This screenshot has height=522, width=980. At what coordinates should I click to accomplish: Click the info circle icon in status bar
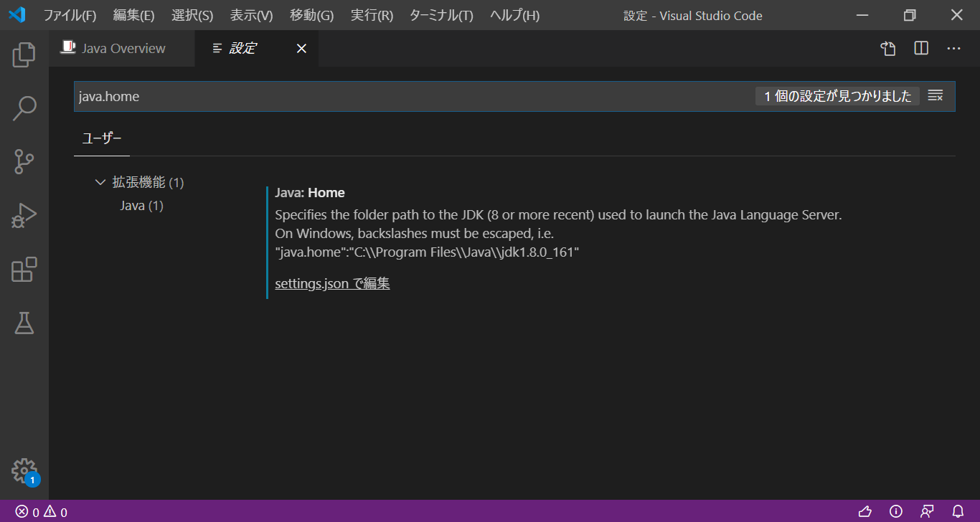896,512
